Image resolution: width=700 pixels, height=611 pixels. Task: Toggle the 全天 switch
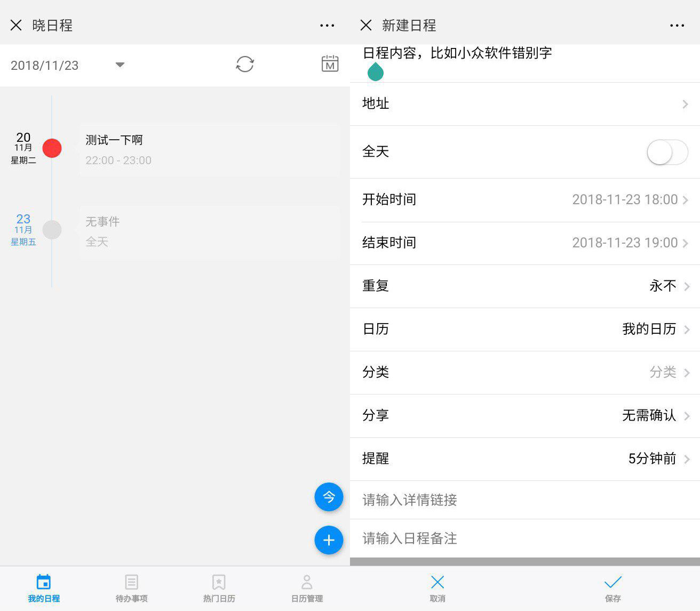(x=667, y=152)
